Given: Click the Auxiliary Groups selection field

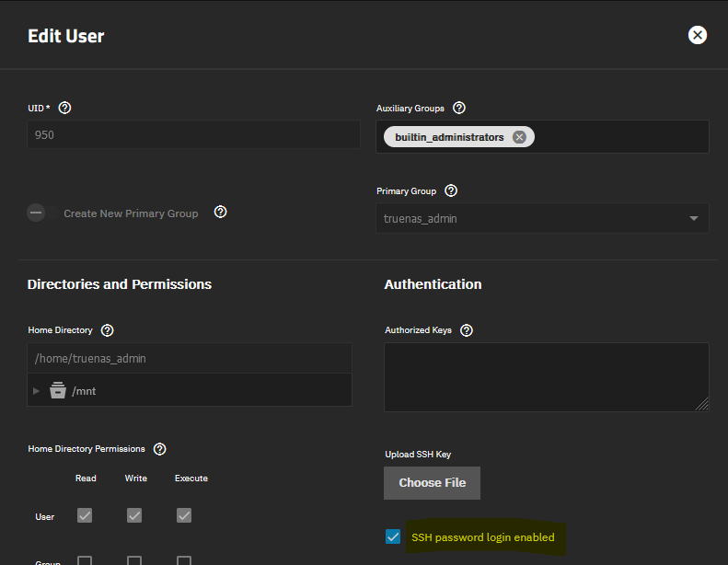Looking at the screenshot, I should point(617,137).
